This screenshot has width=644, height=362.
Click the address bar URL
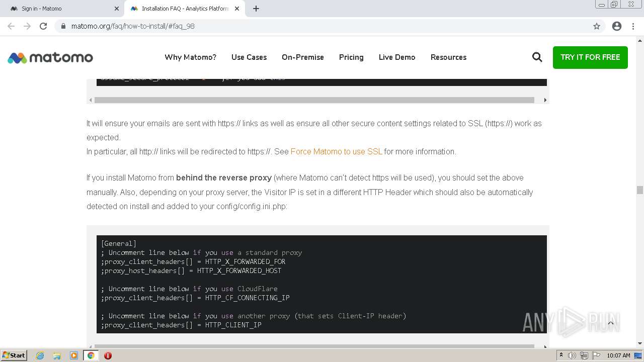(133, 26)
